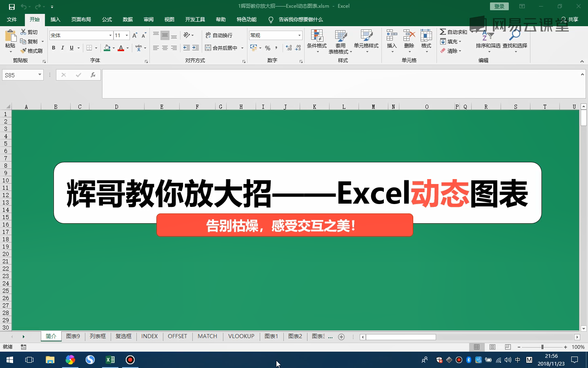Toggle underline formatting
Image resolution: width=588 pixels, height=368 pixels.
[71, 48]
